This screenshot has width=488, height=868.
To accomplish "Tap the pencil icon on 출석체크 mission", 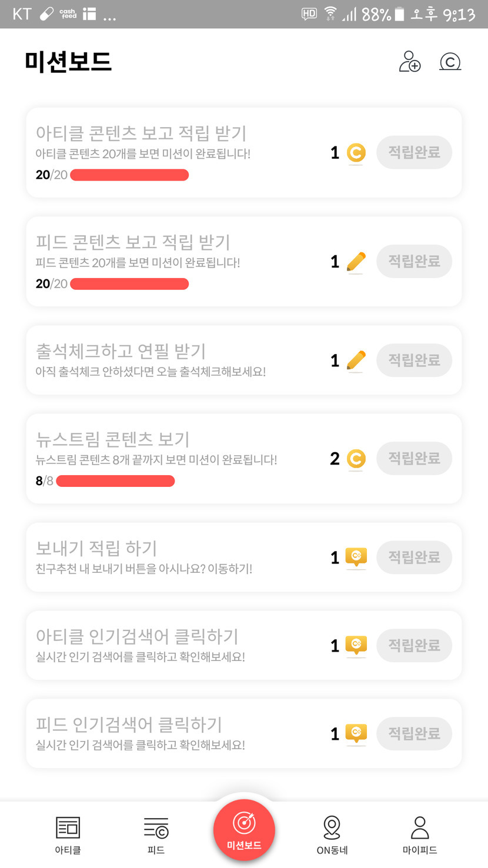I will (356, 360).
